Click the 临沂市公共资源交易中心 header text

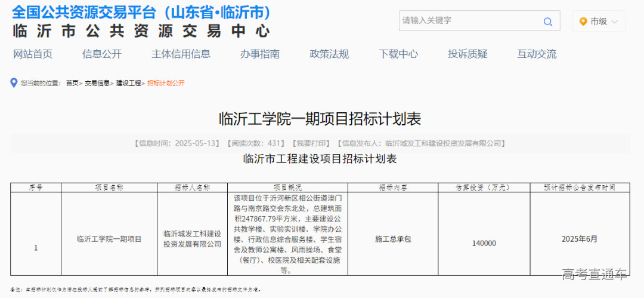pyautogui.click(x=142, y=31)
